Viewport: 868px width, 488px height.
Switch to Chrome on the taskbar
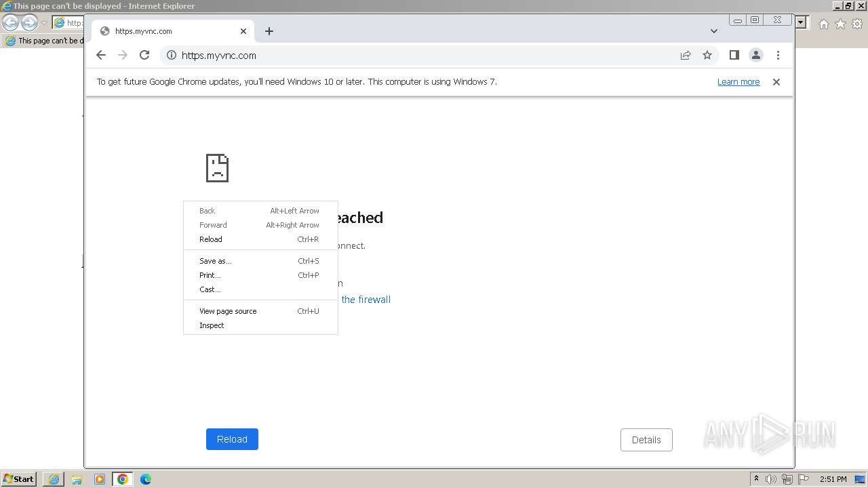point(123,479)
